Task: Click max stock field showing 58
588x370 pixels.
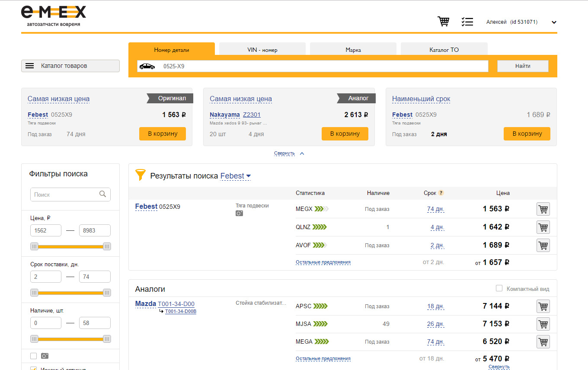Action: (95, 323)
